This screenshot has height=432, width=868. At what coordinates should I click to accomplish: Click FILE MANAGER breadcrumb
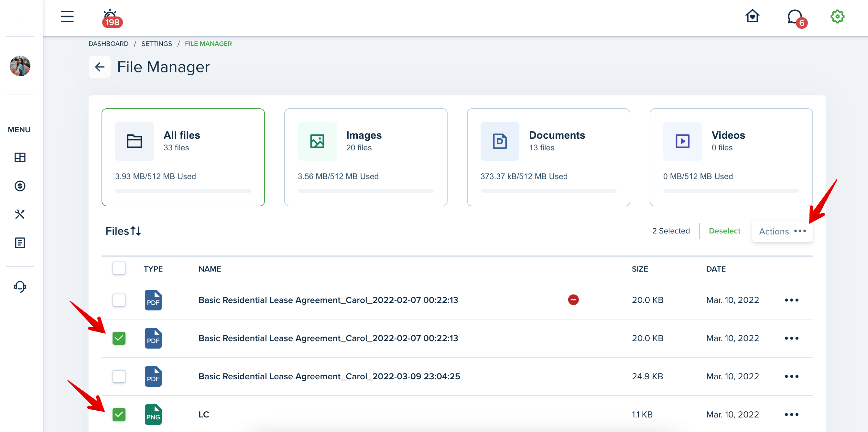click(208, 44)
